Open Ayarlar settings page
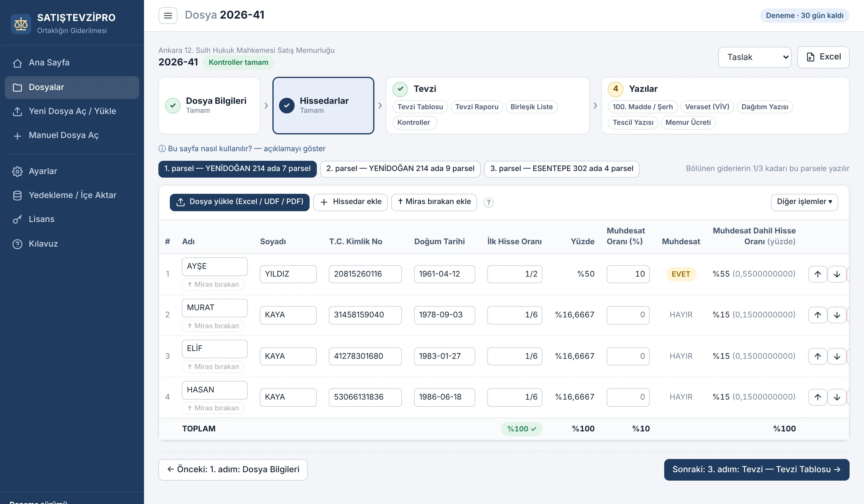The image size is (864, 504). coord(72,171)
